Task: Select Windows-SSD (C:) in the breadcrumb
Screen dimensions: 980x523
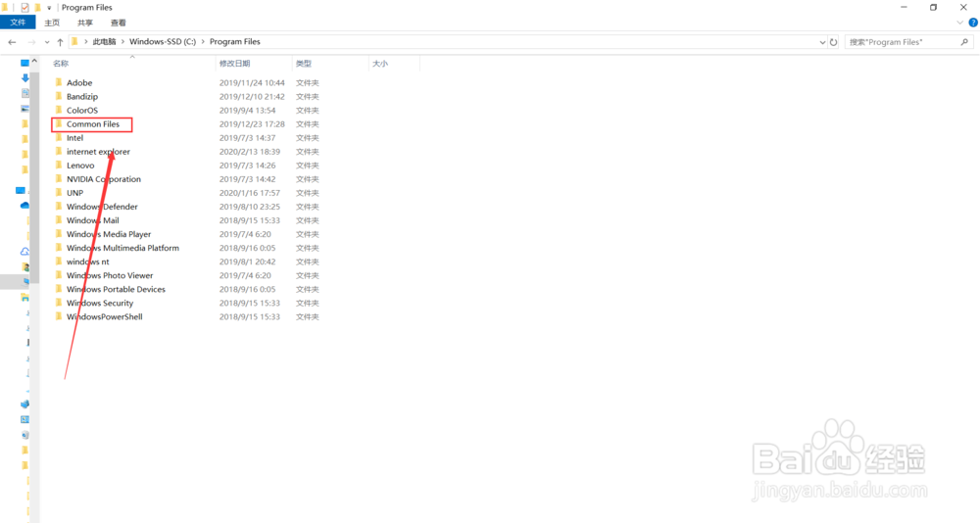Action: pos(163,42)
